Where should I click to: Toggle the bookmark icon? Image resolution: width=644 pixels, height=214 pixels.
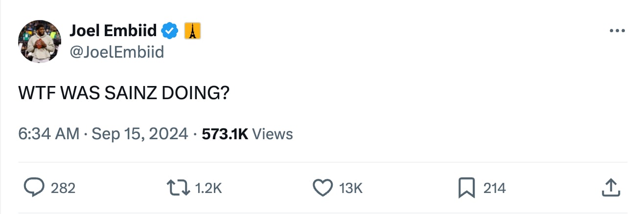466,188
